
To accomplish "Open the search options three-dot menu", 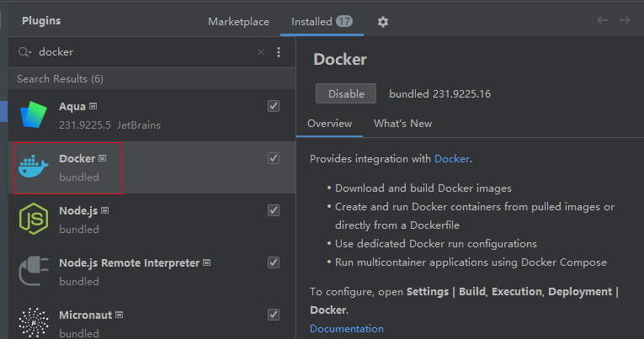I will (x=279, y=52).
